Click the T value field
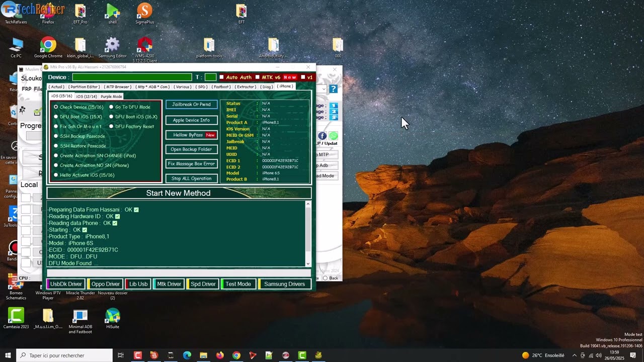The image size is (644, 362). pyautogui.click(x=210, y=77)
